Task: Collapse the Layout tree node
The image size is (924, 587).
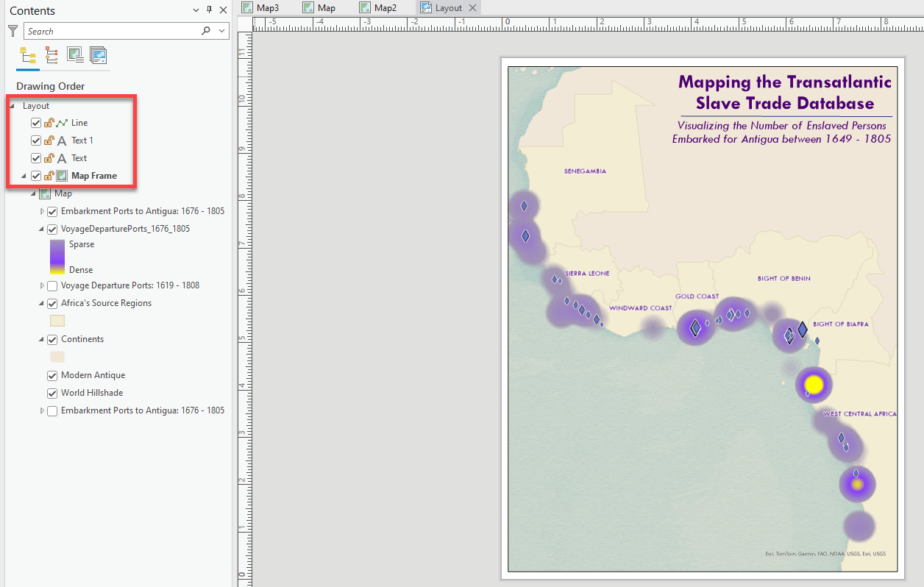Action: point(12,106)
